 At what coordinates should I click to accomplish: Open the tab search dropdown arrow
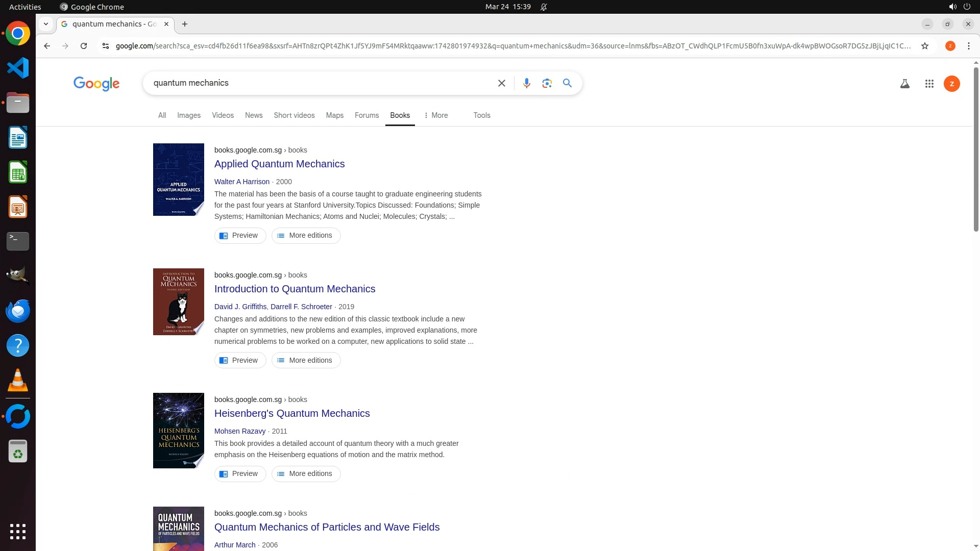pyautogui.click(x=46, y=24)
